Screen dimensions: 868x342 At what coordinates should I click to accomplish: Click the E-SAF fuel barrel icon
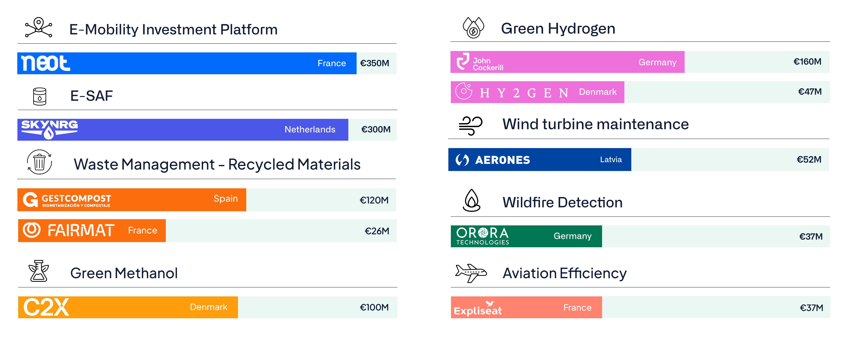[40, 96]
